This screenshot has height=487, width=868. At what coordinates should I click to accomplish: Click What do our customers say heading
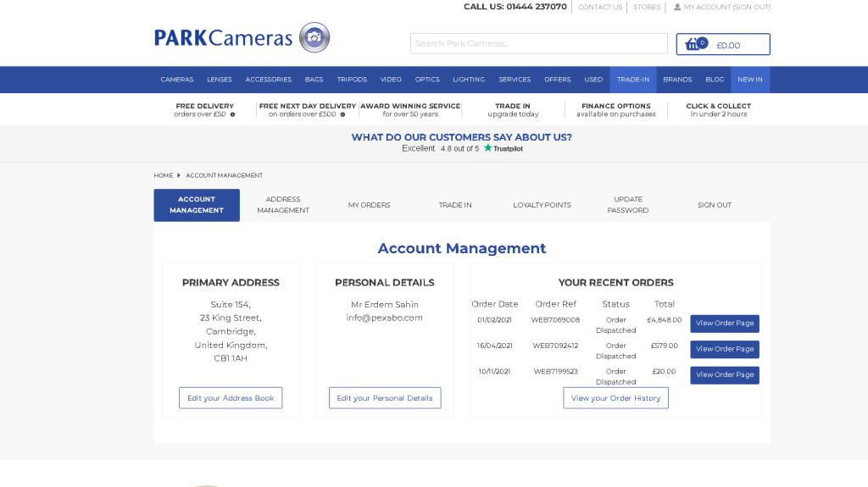pos(462,137)
